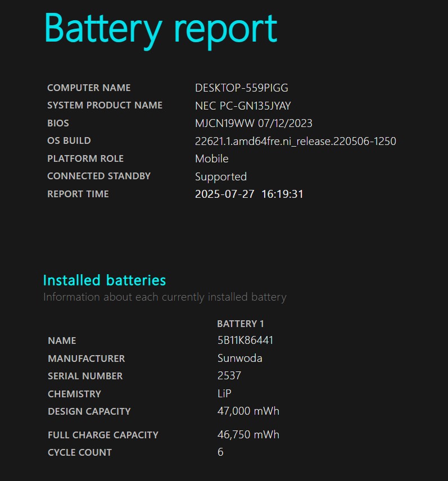Click the serial number 2537
Image resolution: width=448 pixels, height=481 pixels.
[x=229, y=376]
